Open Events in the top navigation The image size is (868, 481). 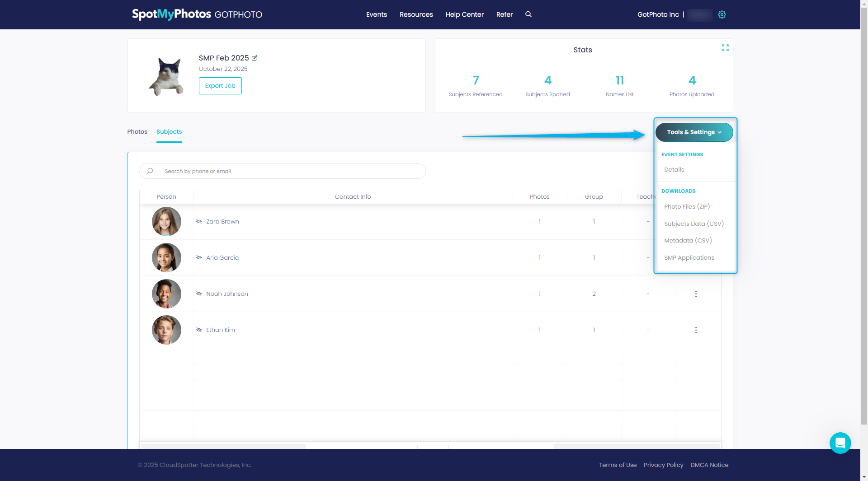[377, 14]
